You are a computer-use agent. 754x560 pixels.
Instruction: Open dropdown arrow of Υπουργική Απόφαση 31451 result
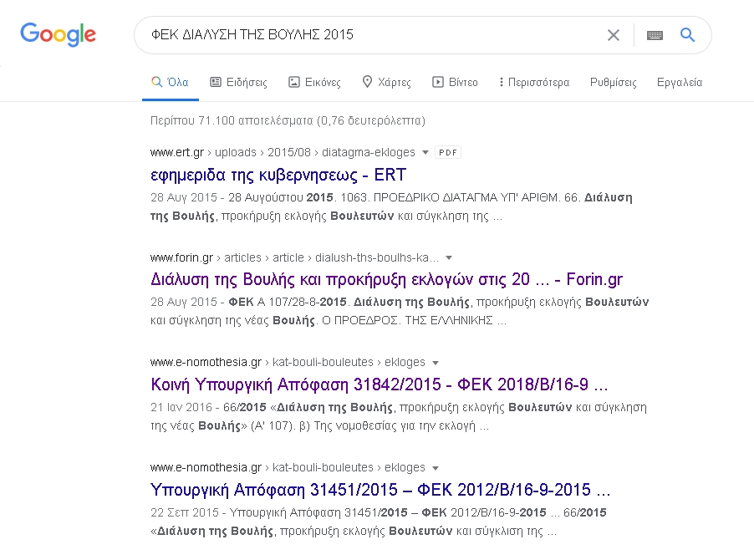436,468
